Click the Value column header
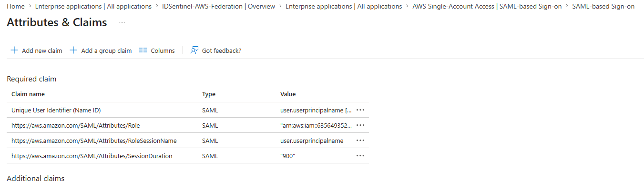Viewport: 644px width, 181px height. pyautogui.click(x=288, y=94)
